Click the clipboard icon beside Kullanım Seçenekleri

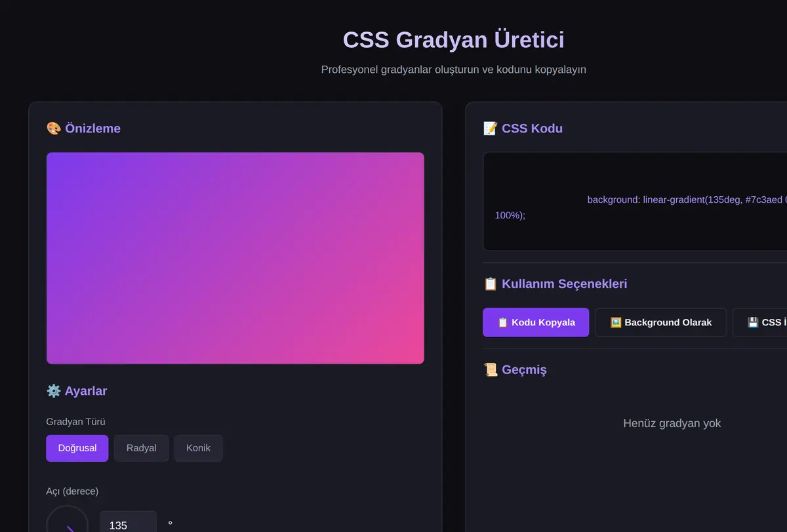[x=490, y=283]
